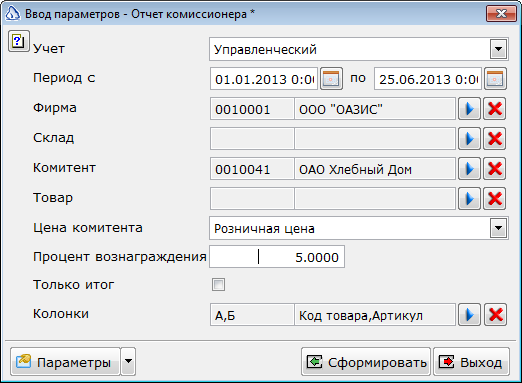Open selection arrow for Товар field

[469, 199]
